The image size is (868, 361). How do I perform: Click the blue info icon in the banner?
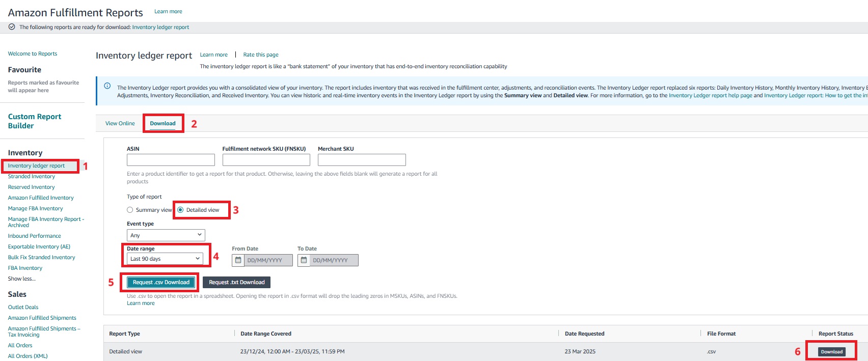(107, 86)
